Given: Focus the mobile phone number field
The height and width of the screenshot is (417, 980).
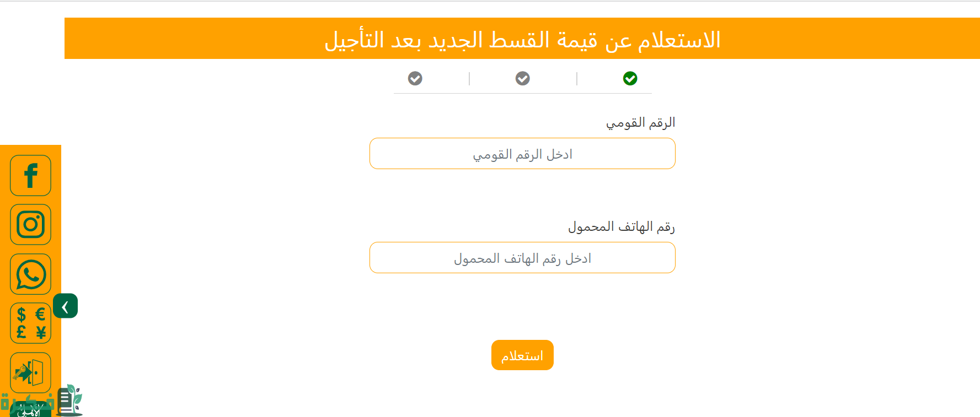Looking at the screenshot, I should 522,258.
